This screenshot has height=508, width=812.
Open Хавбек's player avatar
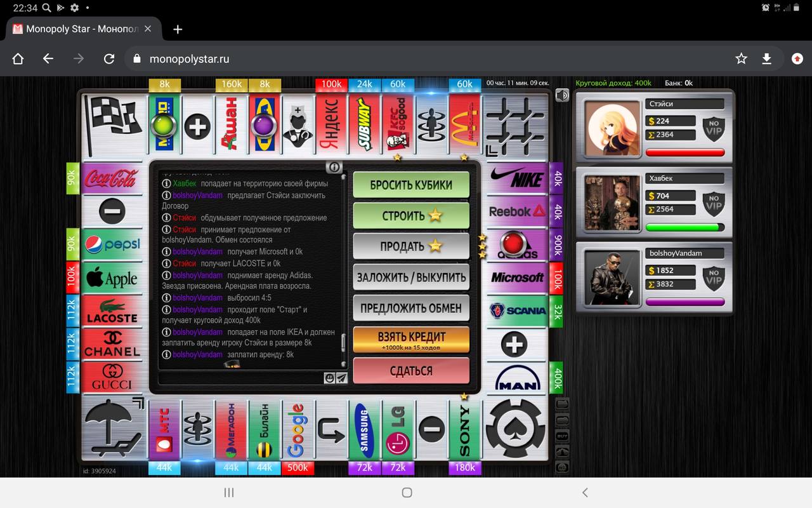pyautogui.click(x=613, y=203)
